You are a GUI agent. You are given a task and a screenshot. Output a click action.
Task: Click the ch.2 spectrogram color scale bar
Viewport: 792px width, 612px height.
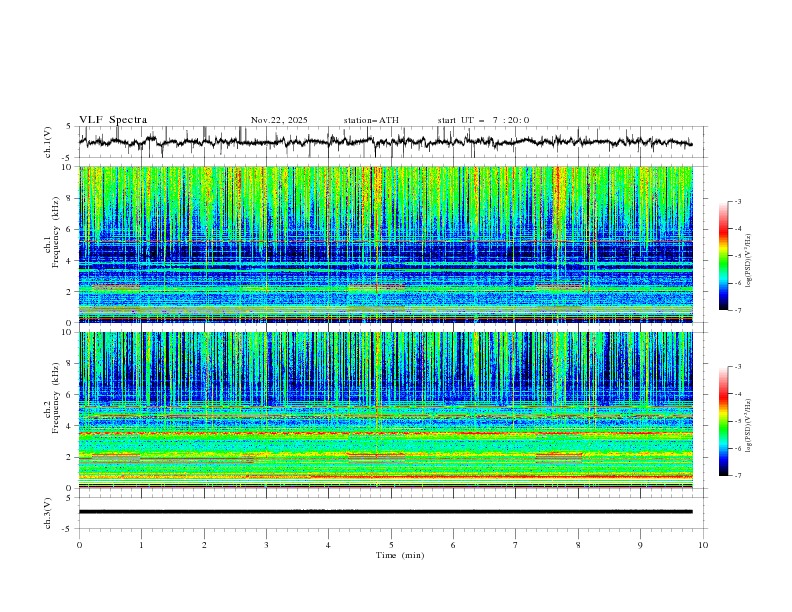[x=723, y=421]
